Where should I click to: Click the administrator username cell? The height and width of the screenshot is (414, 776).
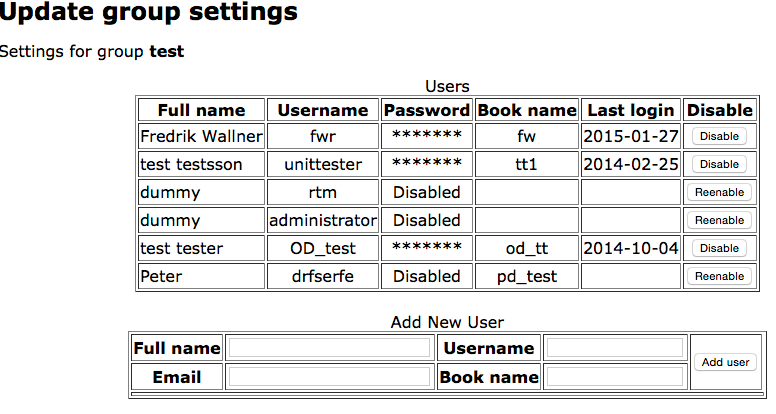[x=323, y=220]
